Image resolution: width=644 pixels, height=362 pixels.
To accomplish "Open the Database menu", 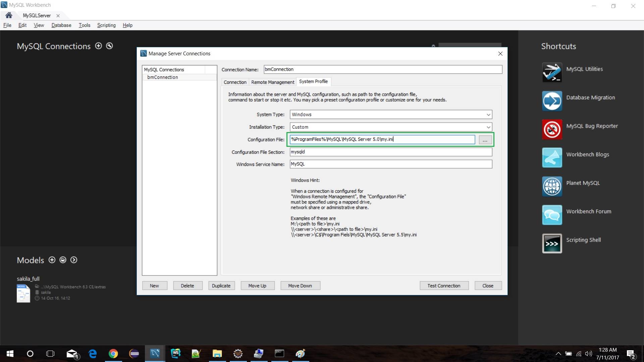I will pos(61,25).
